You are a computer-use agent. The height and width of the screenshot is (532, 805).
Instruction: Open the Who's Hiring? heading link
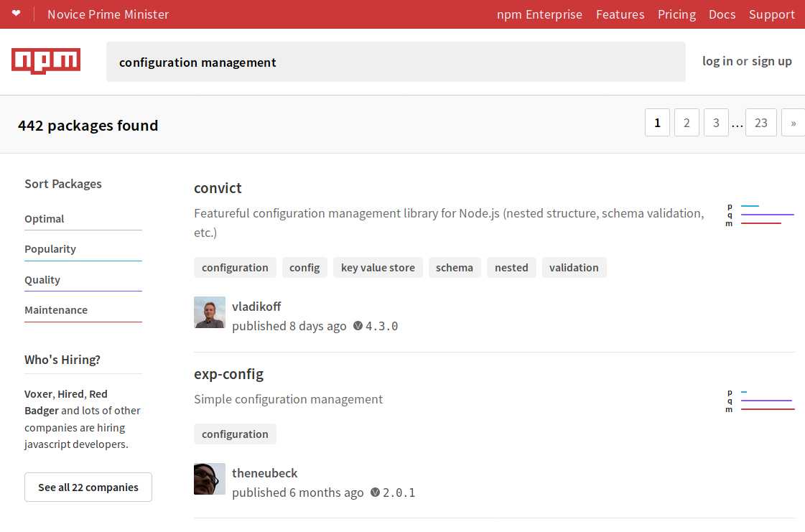(x=62, y=360)
